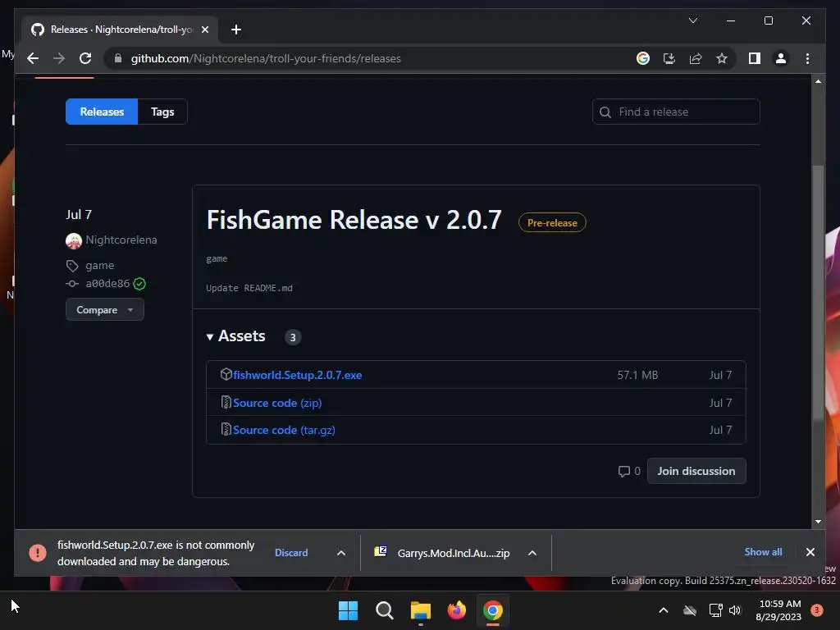Open volume control in tray

click(x=735, y=610)
